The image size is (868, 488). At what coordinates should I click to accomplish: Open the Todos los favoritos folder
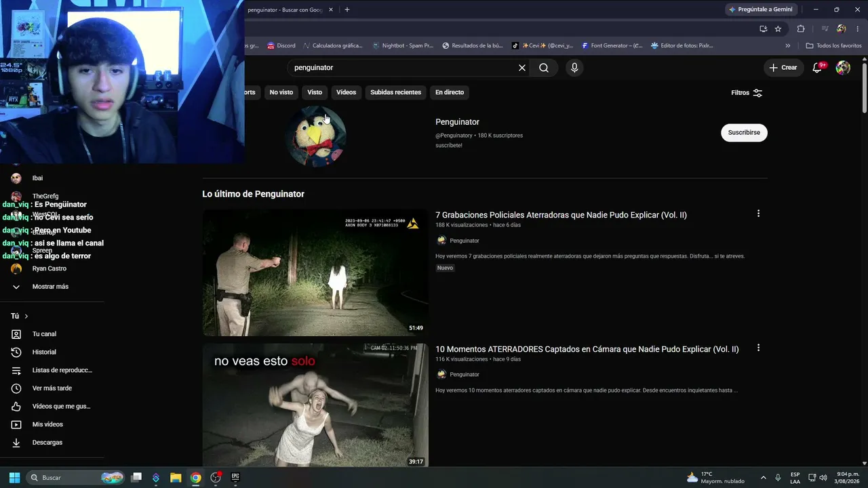pyautogui.click(x=833, y=46)
